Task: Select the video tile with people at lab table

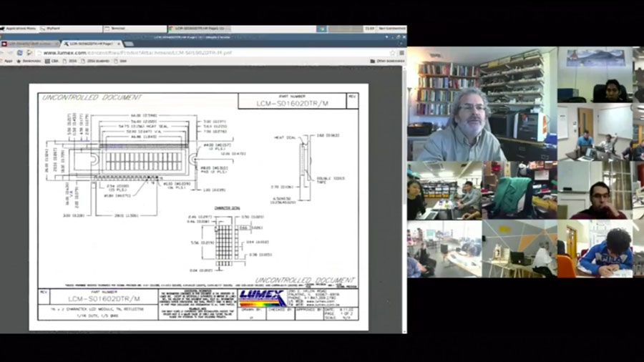Action: click(444, 190)
